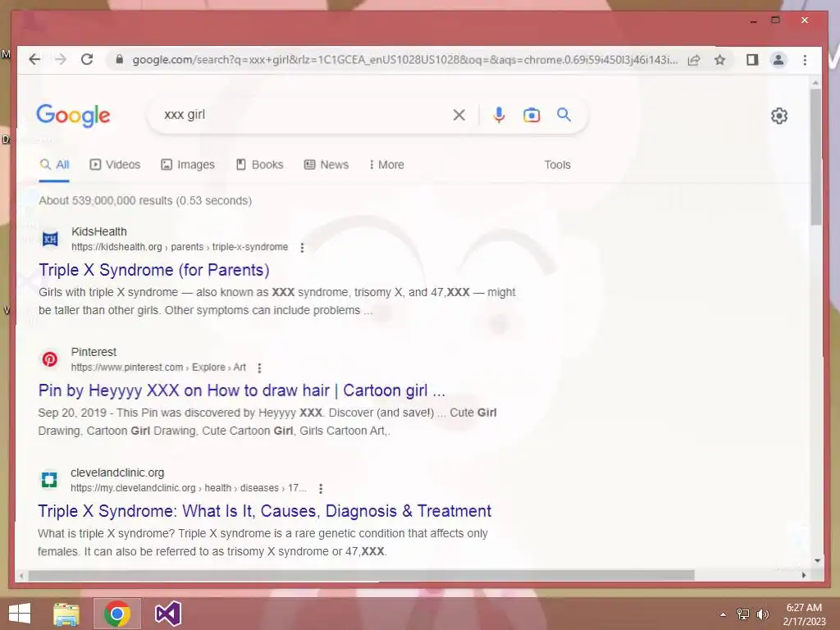Click the KidsHealth favicon
This screenshot has height=630, width=840.
(x=50, y=239)
